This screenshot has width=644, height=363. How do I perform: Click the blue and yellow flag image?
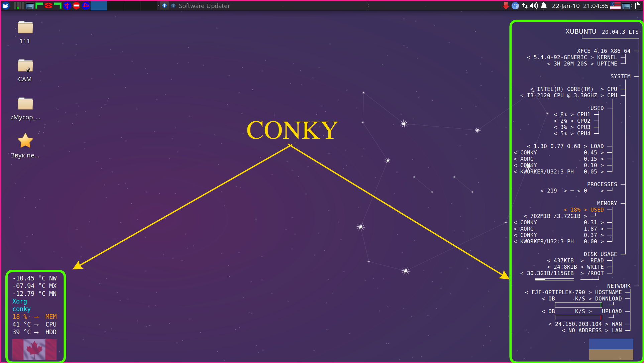611,349
